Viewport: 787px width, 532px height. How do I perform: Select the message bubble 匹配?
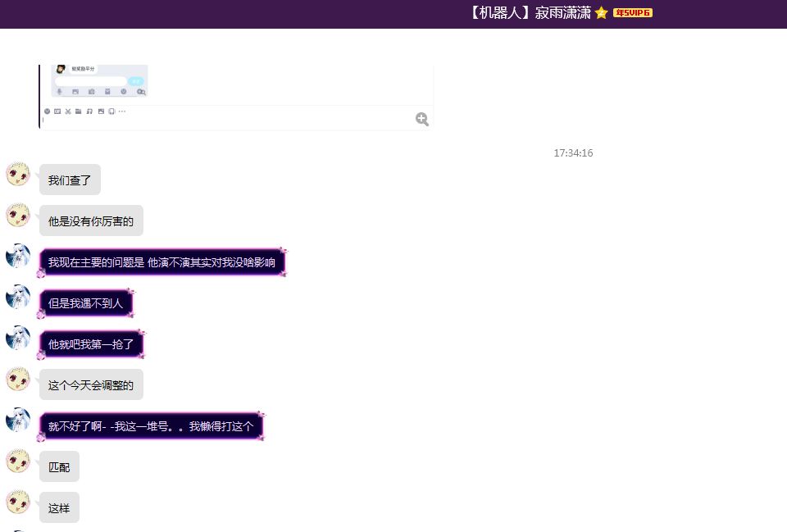[x=59, y=466]
